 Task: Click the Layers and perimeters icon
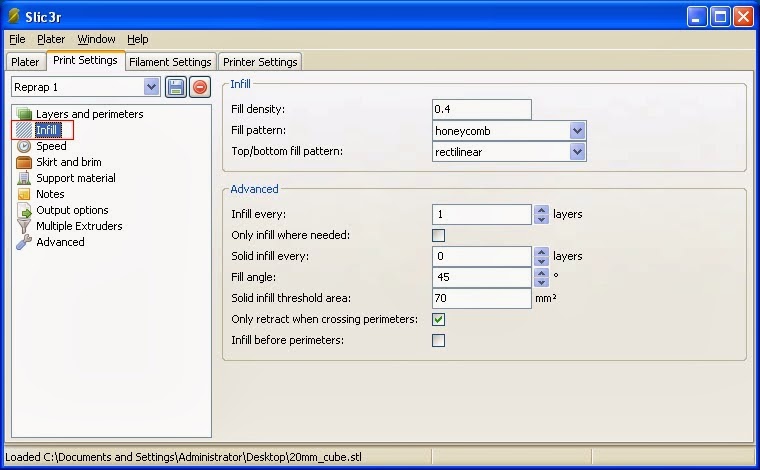tap(24, 114)
